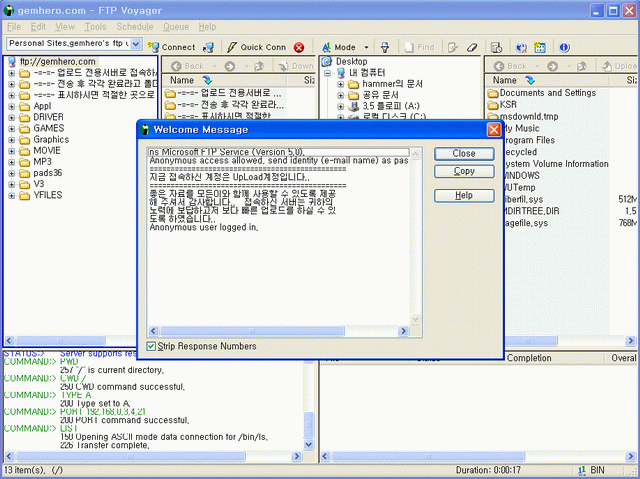Viewport: 640px width, 479px height.
Task: Open the Help menu
Action: (x=207, y=27)
